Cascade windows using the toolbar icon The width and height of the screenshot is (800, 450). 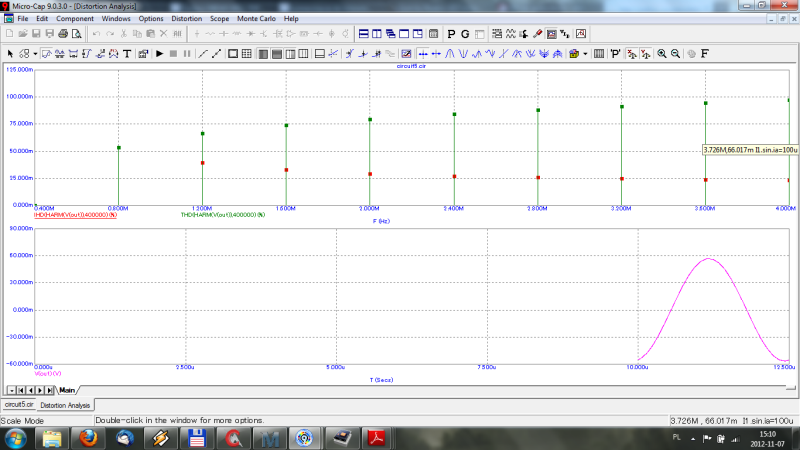coord(390,34)
